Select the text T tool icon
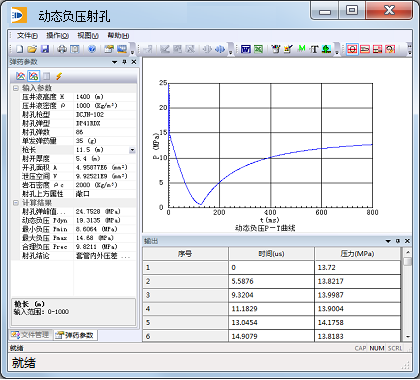The image size is (420, 380). point(314,49)
